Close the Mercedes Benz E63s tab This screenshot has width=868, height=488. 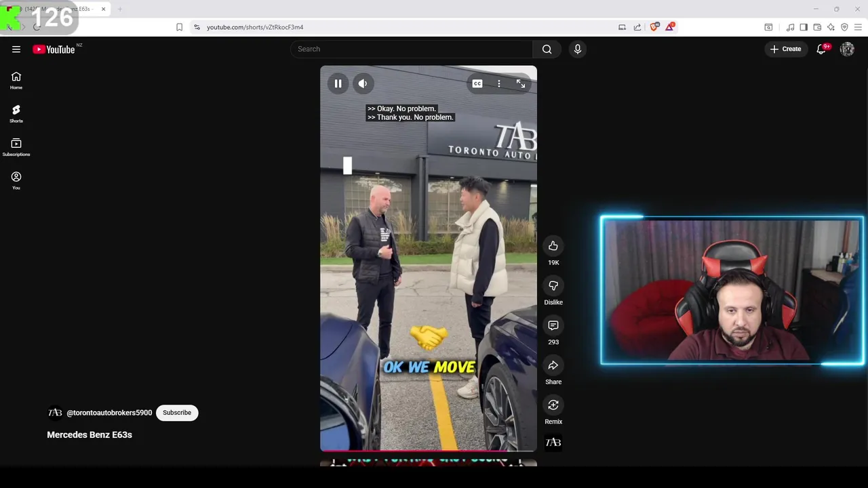point(103,9)
